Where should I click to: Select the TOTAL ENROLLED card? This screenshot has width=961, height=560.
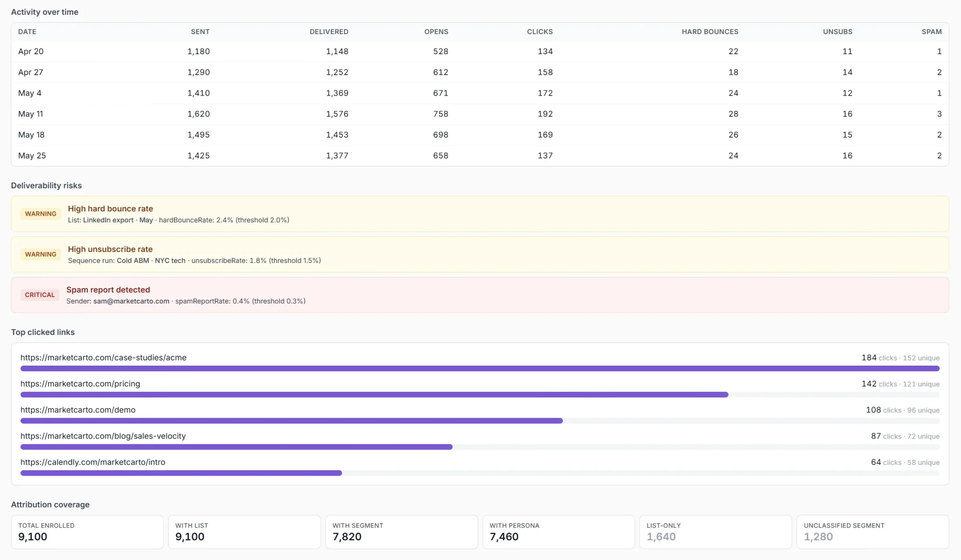tap(87, 532)
